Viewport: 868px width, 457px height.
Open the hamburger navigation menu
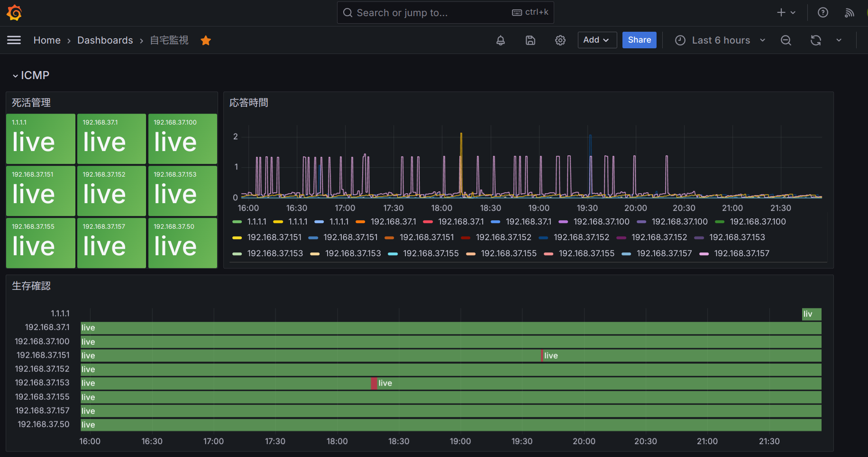coord(14,40)
